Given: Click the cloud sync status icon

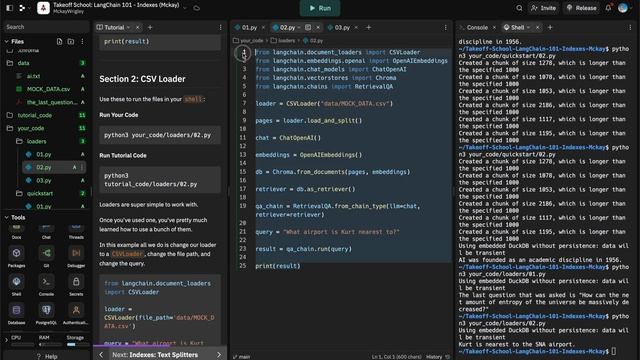Looking at the screenshot, I should click(197, 8).
